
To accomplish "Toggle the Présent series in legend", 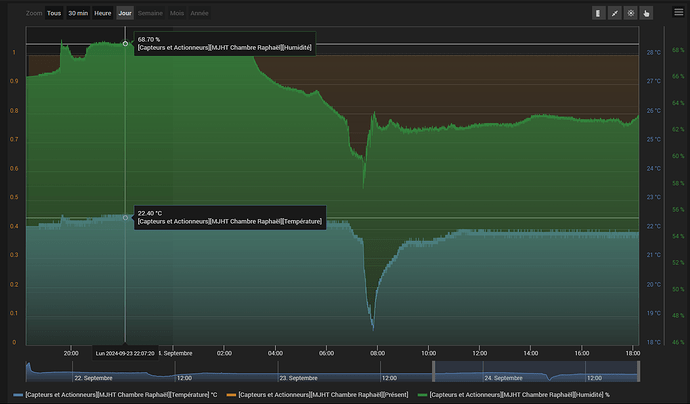I will tap(322, 395).
